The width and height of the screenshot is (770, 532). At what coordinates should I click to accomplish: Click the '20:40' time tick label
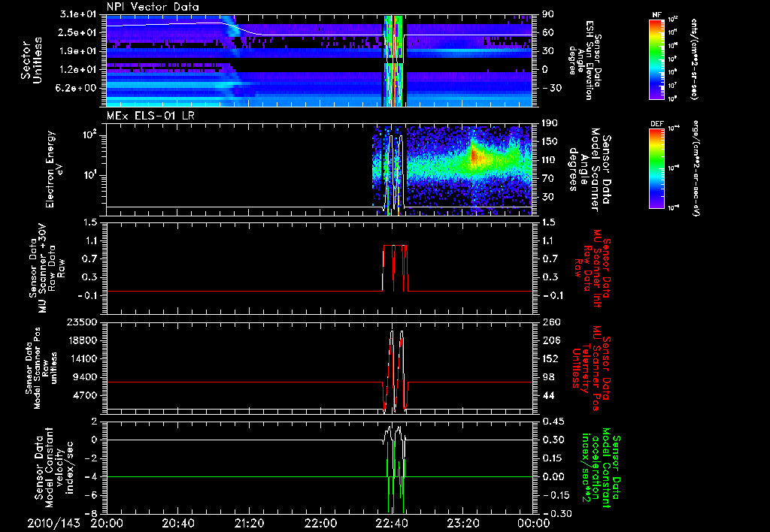[178, 524]
